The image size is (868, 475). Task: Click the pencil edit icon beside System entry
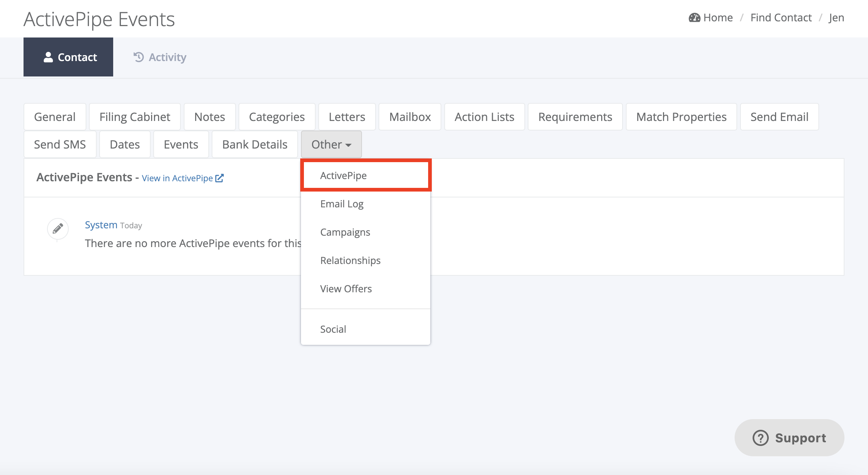pyautogui.click(x=57, y=228)
